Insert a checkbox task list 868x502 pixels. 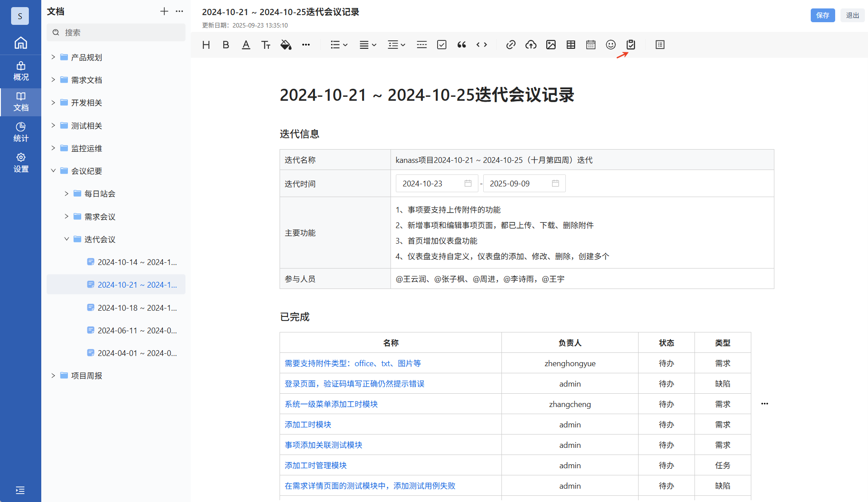coord(442,45)
